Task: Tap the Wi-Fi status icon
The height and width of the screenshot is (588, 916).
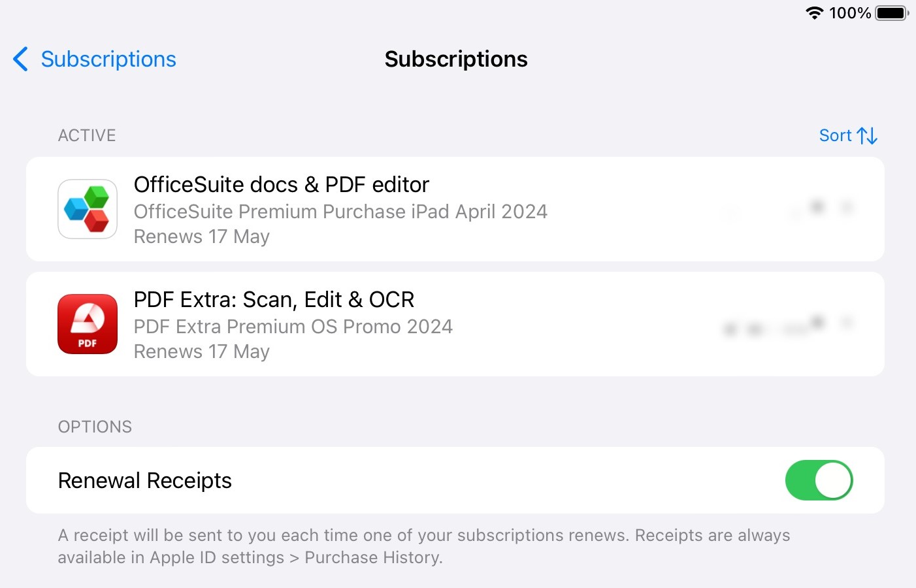Action: pyautogui.click(x=814, y=12)
